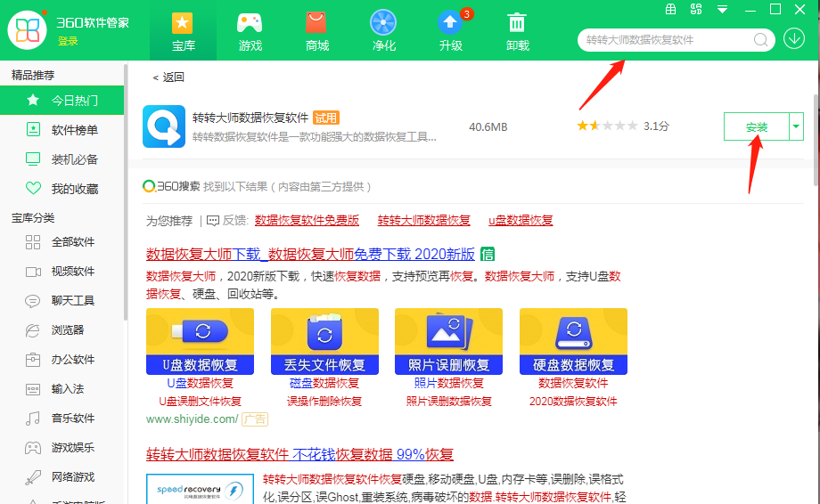Viewport: 820px width, 504px height.
Task: Click the magnifier search icon
Action: click(x=760, y=40)
